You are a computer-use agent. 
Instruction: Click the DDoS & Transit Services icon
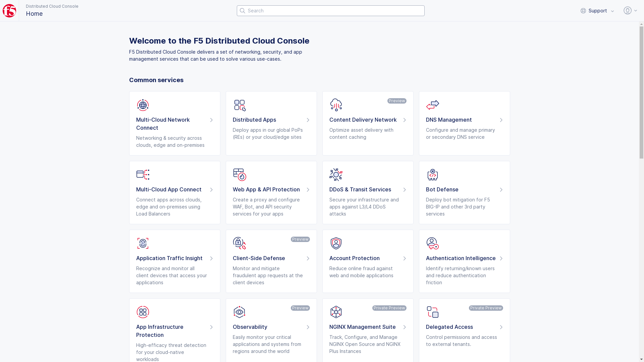point(336,174)
